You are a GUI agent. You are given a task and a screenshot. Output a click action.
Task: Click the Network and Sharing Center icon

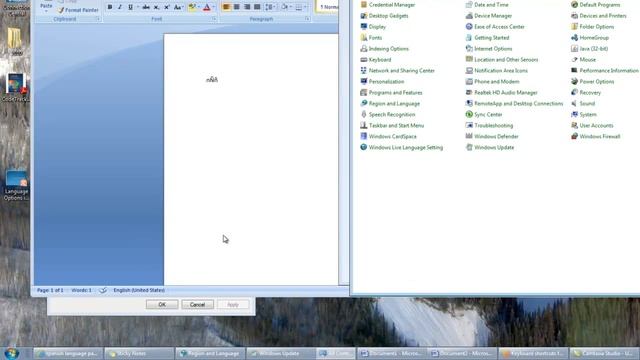coord(364,71)
